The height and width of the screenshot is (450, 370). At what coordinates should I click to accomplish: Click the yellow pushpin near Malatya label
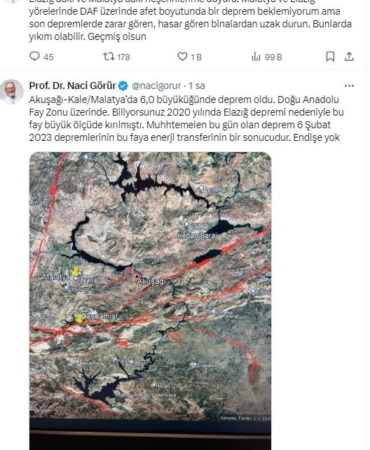(x=76, y=271)
